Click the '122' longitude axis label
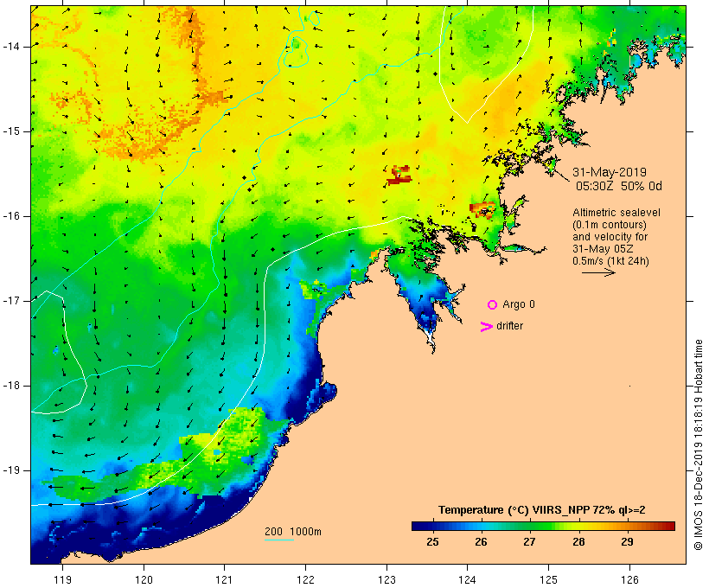Screen dimensions: 709x588 [x=305, y=579]
